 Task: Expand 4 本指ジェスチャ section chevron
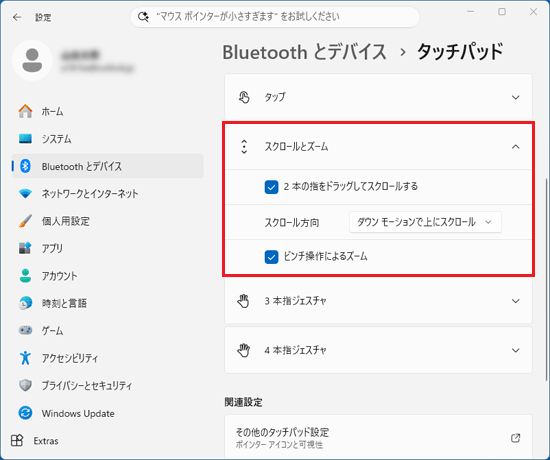(515, 350)
